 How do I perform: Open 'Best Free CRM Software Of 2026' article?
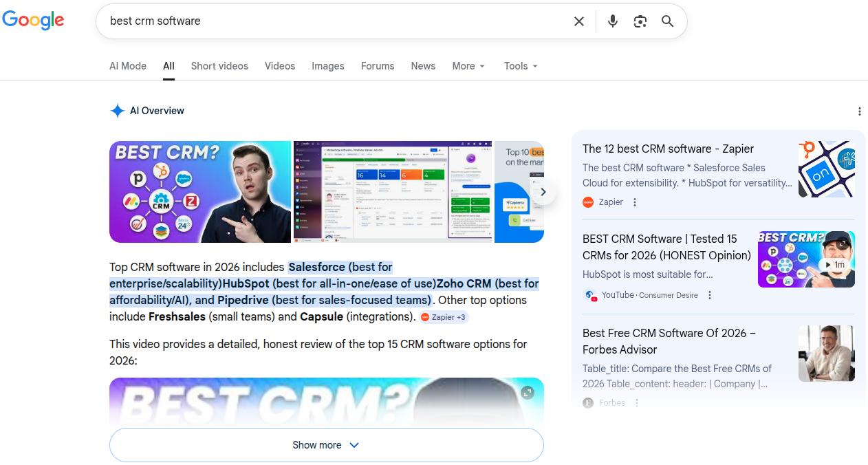668,341
